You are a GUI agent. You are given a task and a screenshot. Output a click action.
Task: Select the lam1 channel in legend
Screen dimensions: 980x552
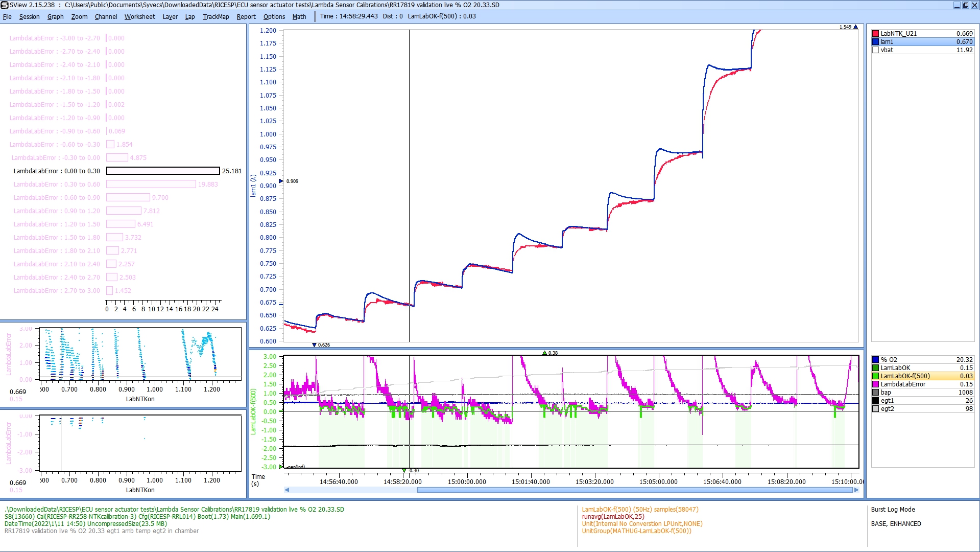pyautogui.click(x=887, y=42)
